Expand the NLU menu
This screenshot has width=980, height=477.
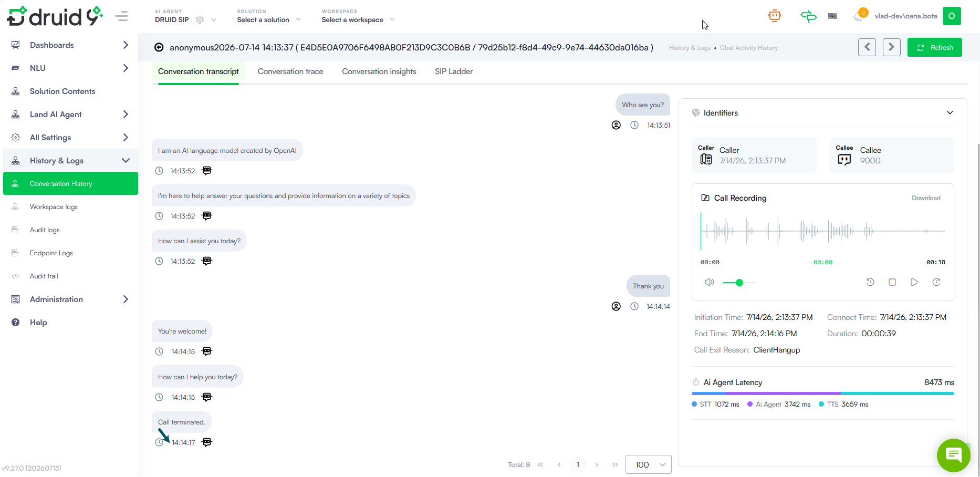coord(70,68)
